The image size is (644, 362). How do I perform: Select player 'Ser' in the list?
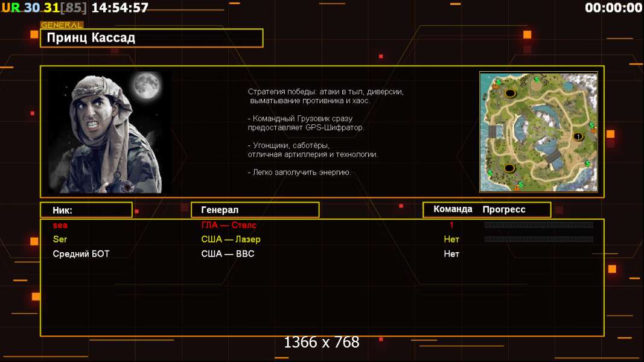pyautogui.click(x=60, y=240)
